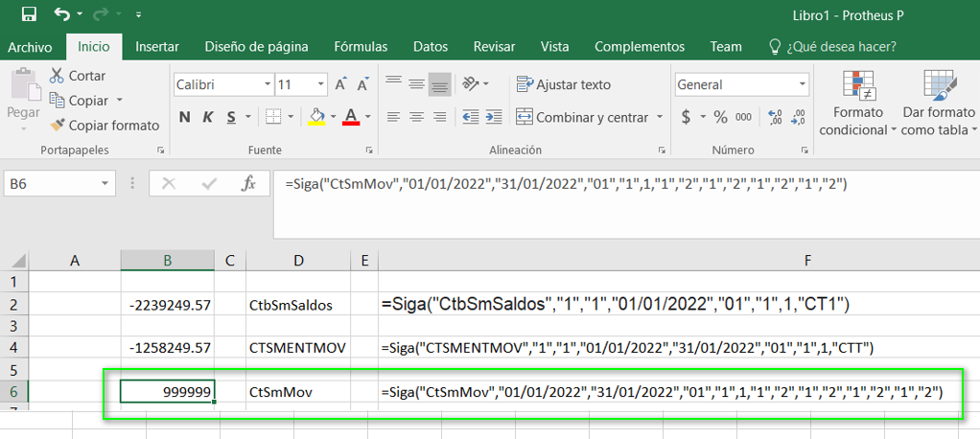Select column B header

tap(168, 261)
